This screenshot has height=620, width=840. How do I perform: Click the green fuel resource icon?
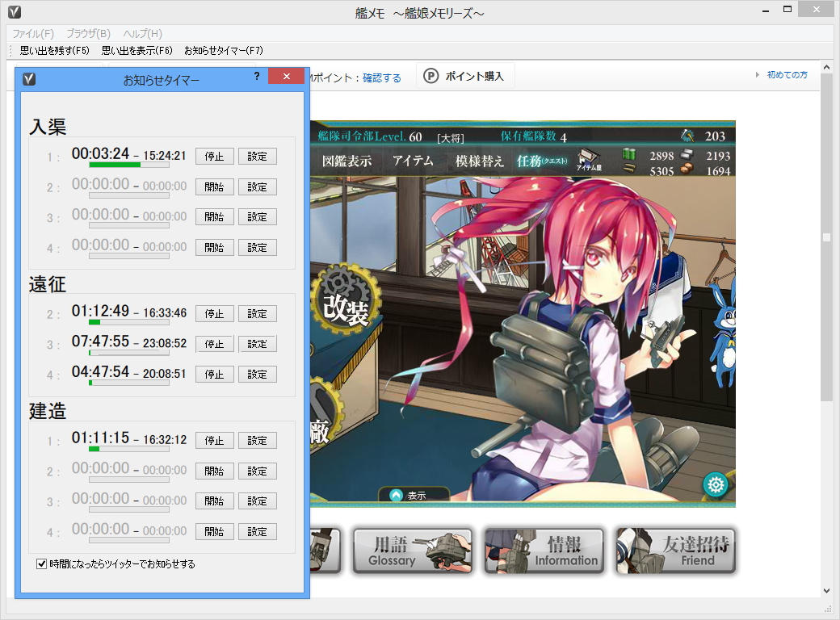[x=629, y=155]
